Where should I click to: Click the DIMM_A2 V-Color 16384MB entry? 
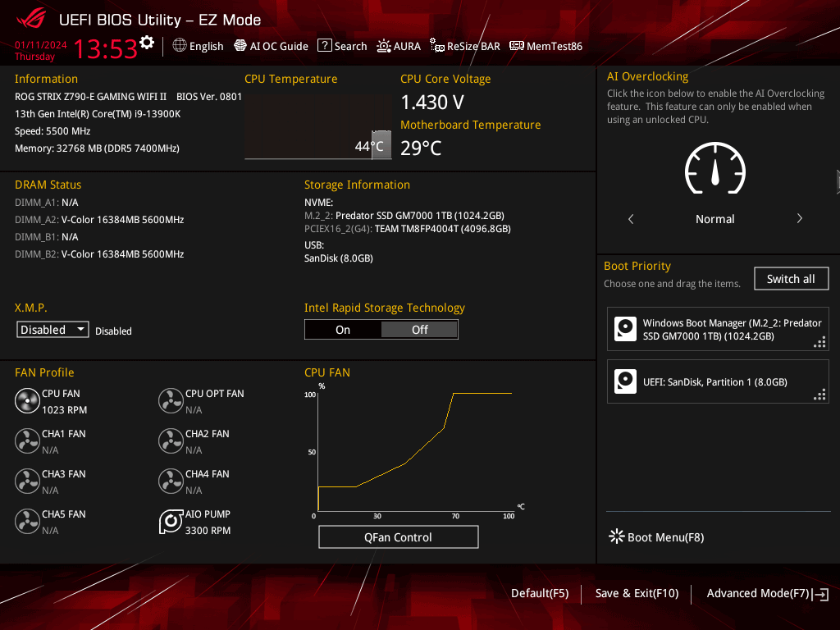click(x=99, y=220)
